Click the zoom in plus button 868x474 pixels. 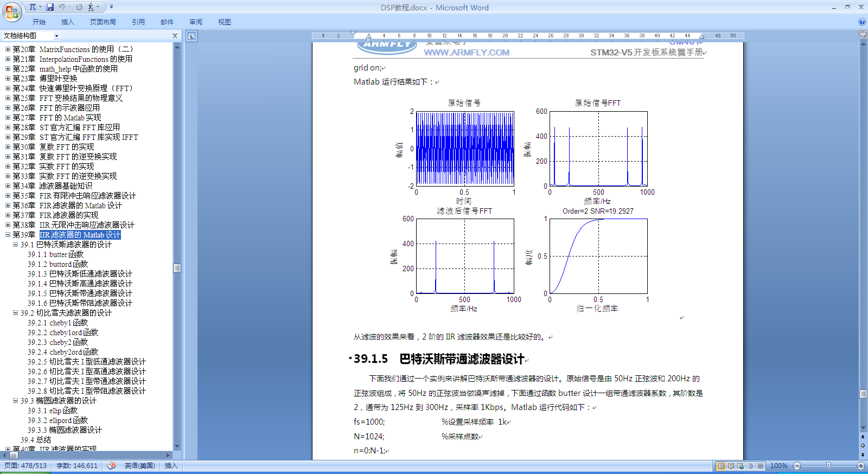point(861,466)
